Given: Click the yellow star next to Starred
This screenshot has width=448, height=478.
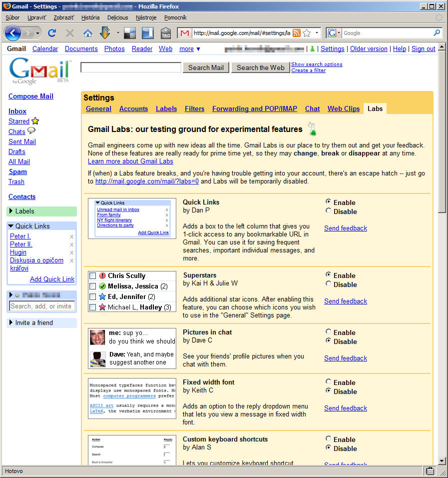Looking at the screenshot, I should click(x=35, y=120).
